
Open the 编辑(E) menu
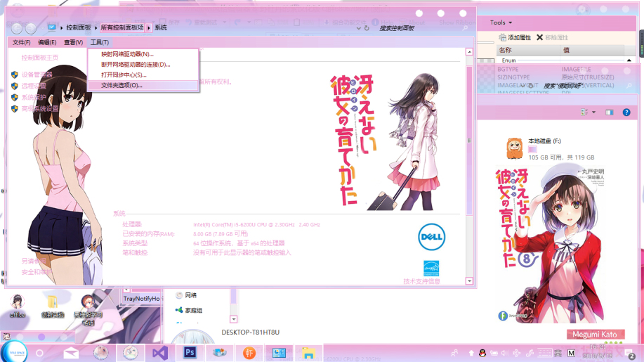[x=47, y=42]
